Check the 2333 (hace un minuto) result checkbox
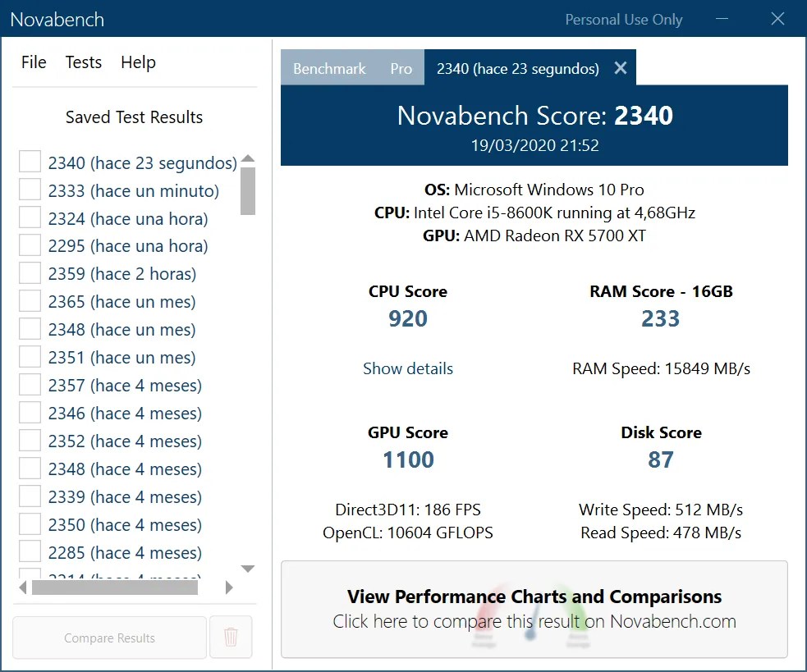The image size is (807, 672). point(30,190)
